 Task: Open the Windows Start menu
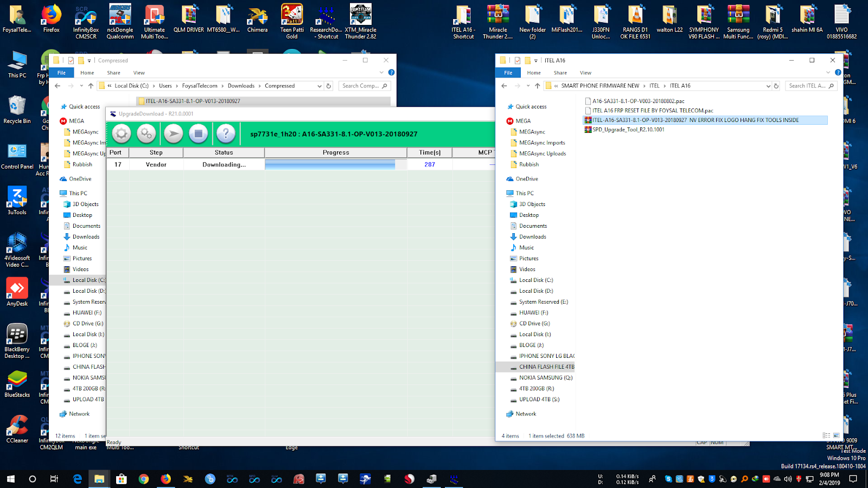[10, 479]
